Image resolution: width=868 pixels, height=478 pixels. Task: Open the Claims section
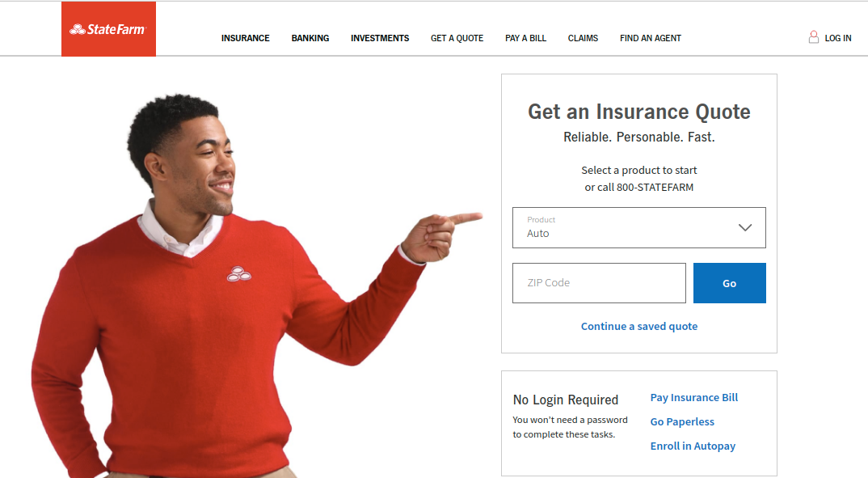pos(583,38)
